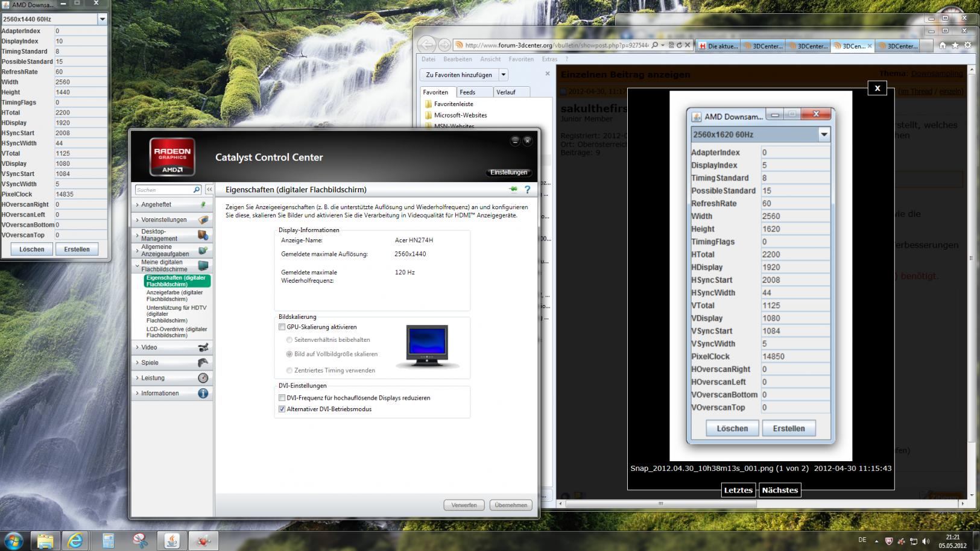This screenshot has height=551, width=980.
Task: Check DVI-Frequenz für hochauflösende Displays reduzieren
Action: point(282,398)
